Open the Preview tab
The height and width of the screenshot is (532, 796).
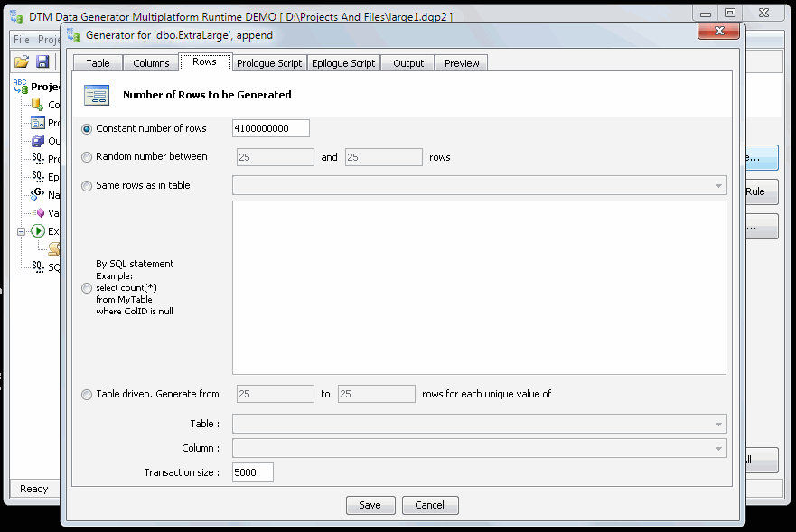click(x=461, y=62)
